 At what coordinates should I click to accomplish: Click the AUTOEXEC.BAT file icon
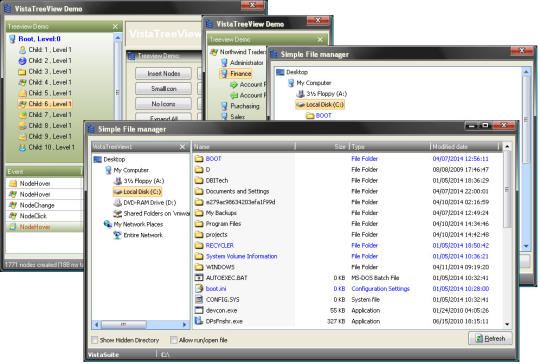199,278
